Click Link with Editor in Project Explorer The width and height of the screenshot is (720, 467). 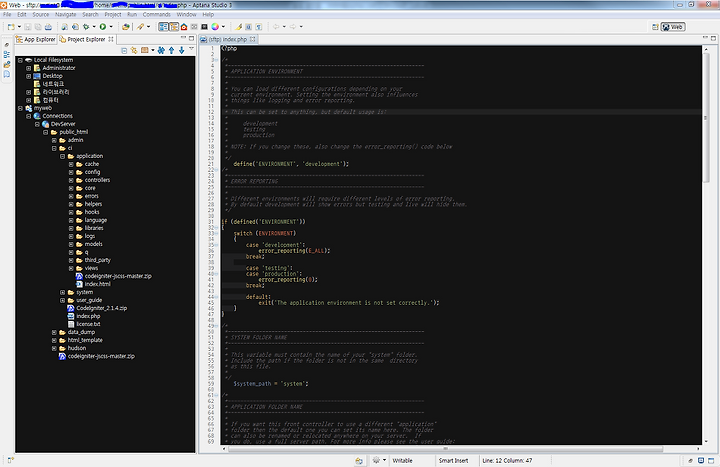pyautogui.click(x=134, y=51)
